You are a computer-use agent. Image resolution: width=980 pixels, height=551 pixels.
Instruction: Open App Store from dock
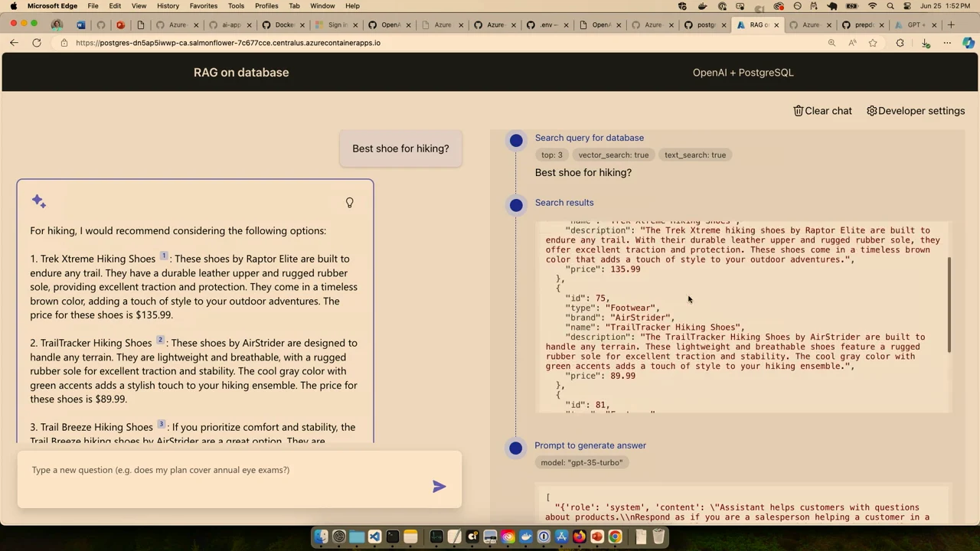561,536
